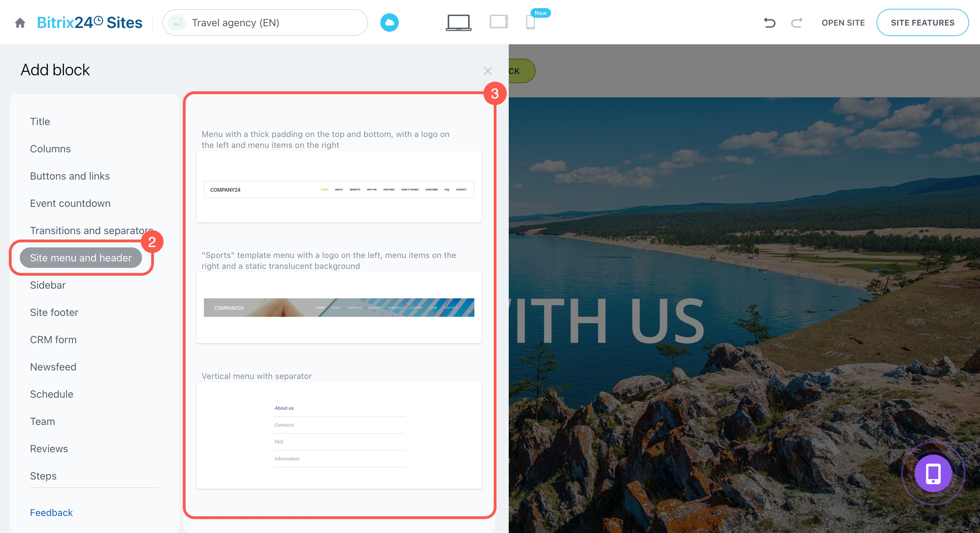Redo the last change
The height and width of the screenshot is (533, 980).
pyautogui.click(x=796, y=23)
